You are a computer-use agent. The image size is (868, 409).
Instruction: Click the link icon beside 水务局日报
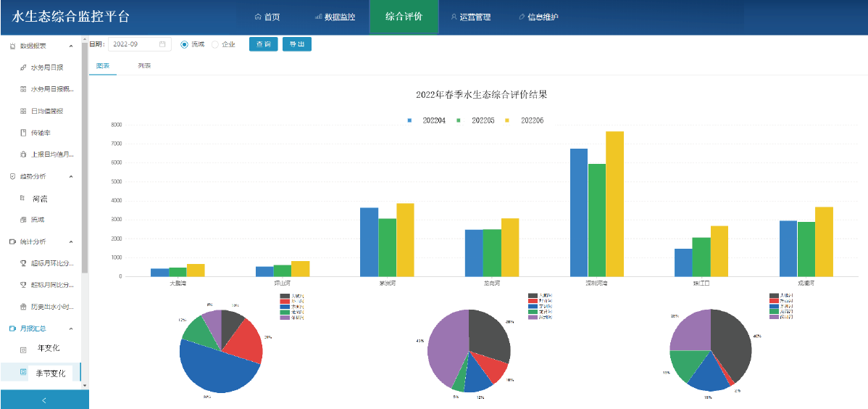click(x=23, y=67)
